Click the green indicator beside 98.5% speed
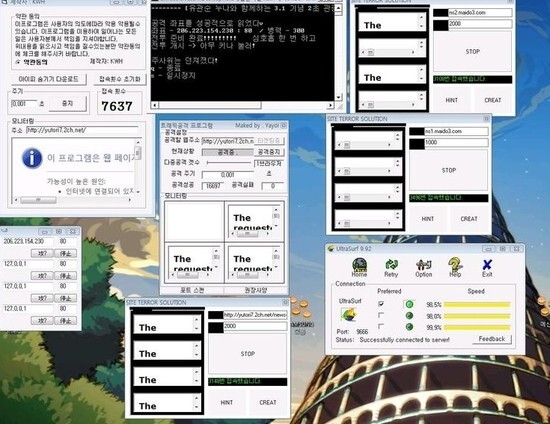 click(x=409, y=304)
